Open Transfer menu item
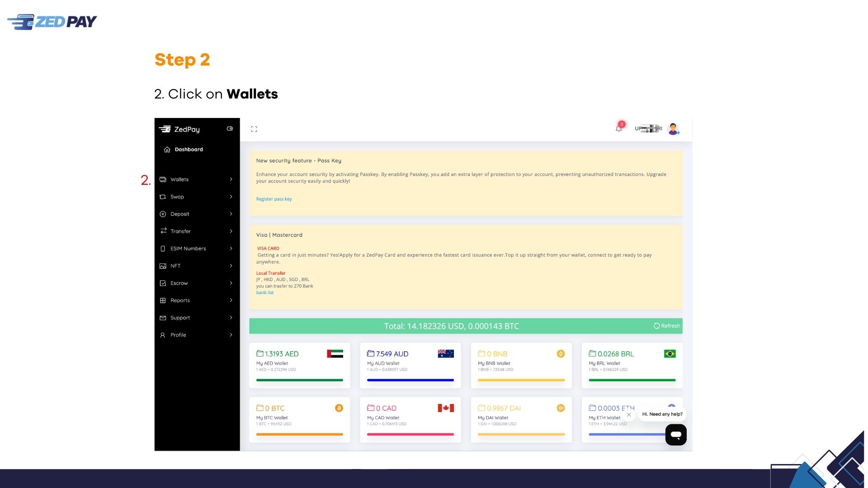868x488 pixels. pyautogui.click(x=197, y=231)
